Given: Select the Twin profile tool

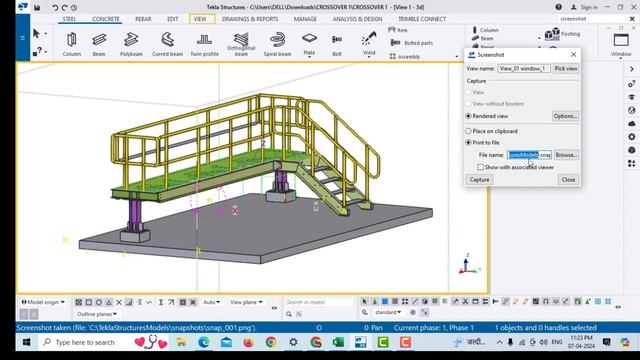Looking at the screenshot, I should click(204, 44).
